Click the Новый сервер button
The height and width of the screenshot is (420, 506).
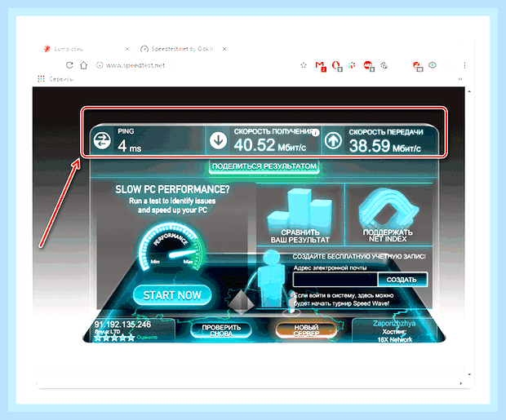click(x=306, y=330)
